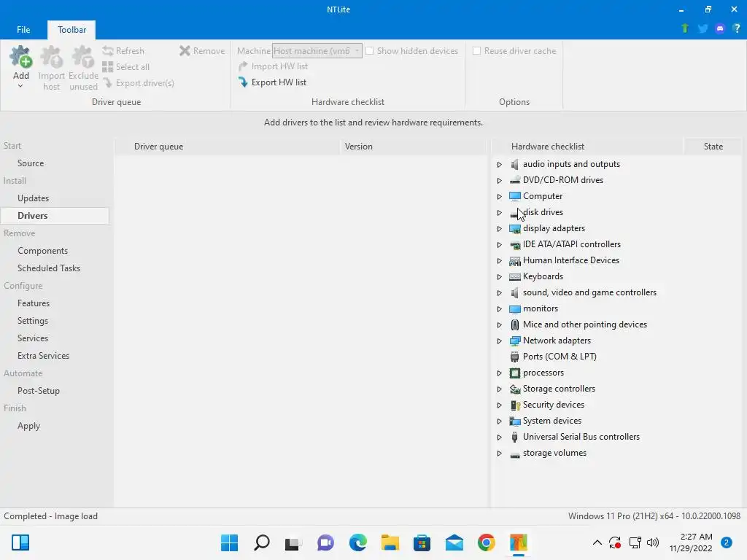Open the Discord icon in title bar

pyautogui.click(x=720, y=28)
